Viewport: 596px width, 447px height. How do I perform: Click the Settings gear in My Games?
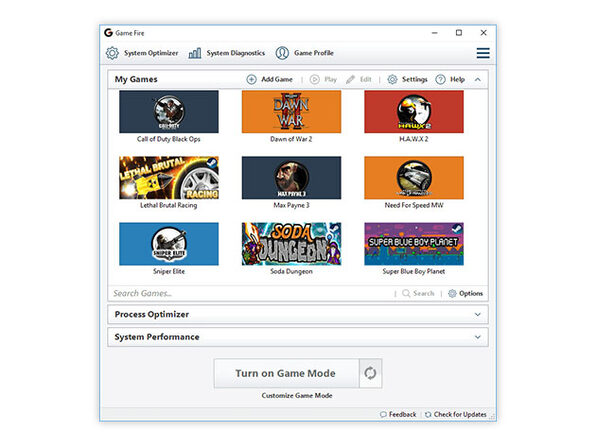coord(392,79)
